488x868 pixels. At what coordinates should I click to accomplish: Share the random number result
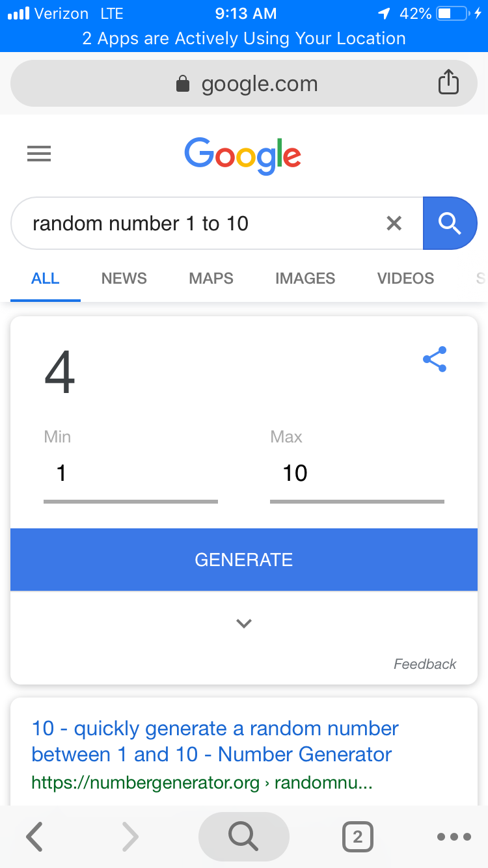[435, 359]
